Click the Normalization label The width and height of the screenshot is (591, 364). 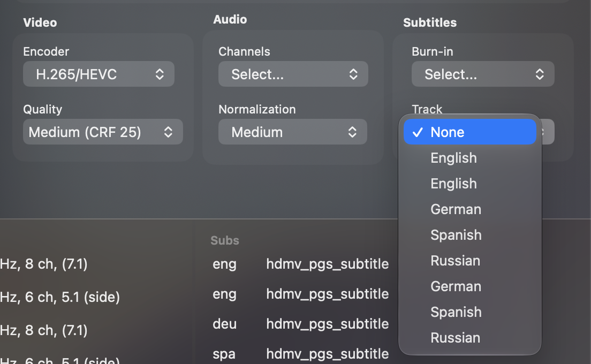[257, 109]
